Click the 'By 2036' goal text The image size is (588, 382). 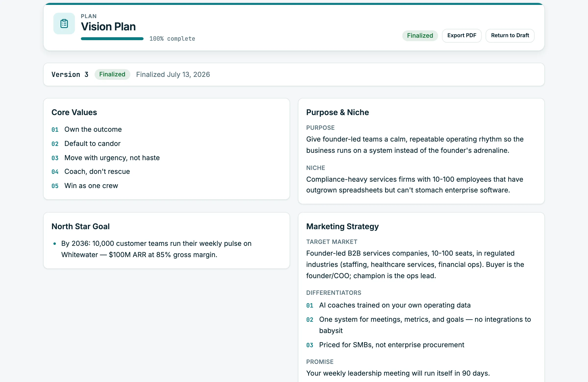(x=156, y=249)
